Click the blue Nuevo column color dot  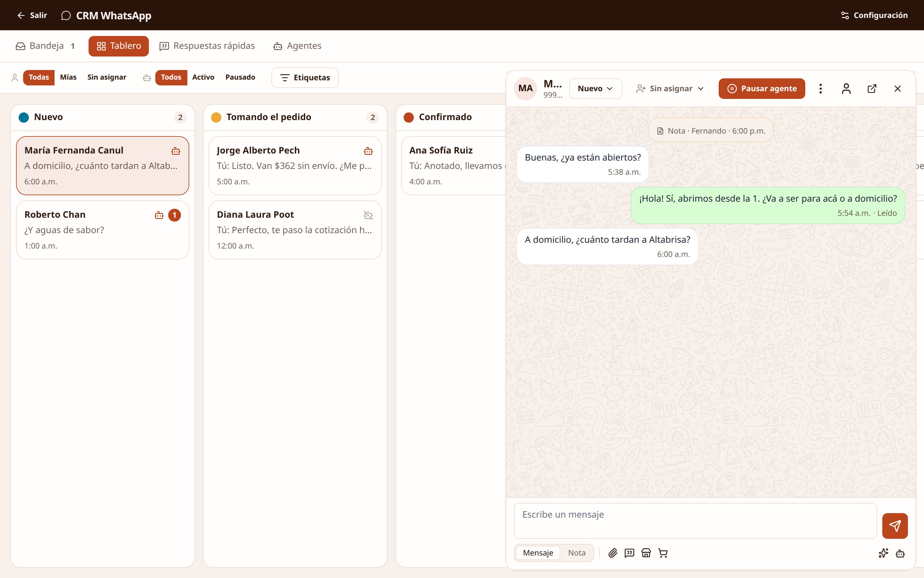[x=24, y=117]
